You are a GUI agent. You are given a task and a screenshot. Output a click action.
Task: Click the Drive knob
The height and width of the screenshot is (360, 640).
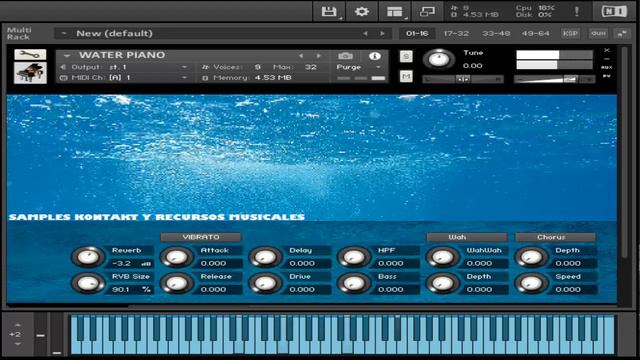pos(265,283)
